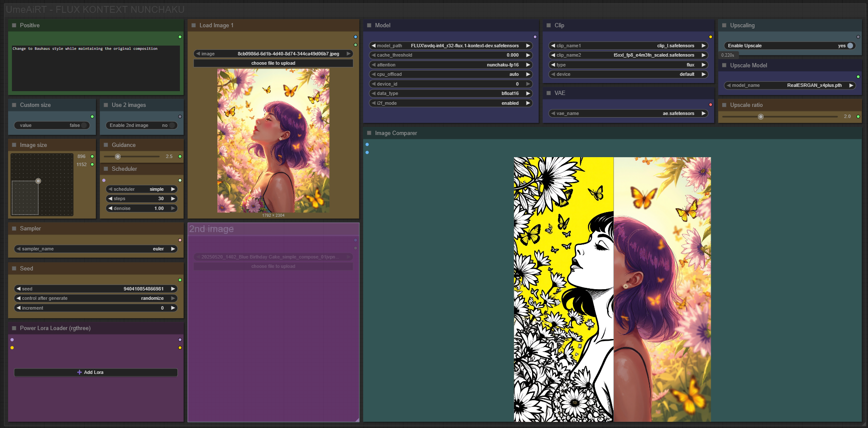The width and height of the screenshot is (868, 428).
Task: Toggle the Enable Upscale switch
Action: click(x=849, y=46)
